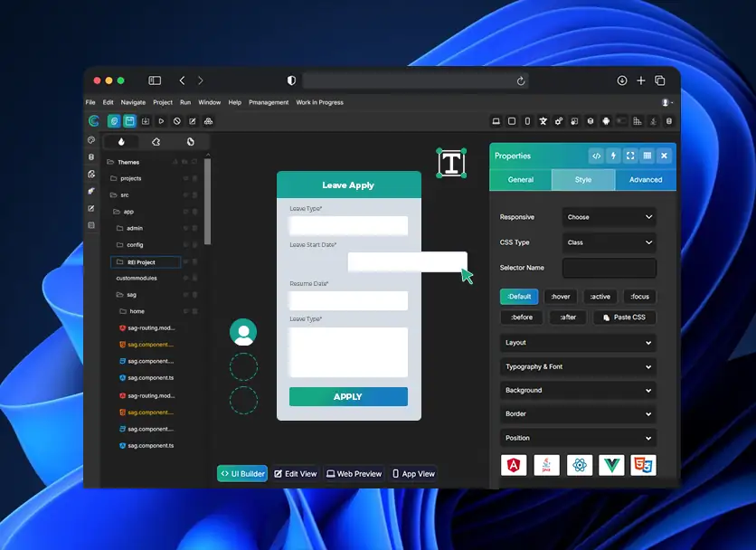Close the Properties panel with X
The image size is (756, 550).
tap(664, 156)
